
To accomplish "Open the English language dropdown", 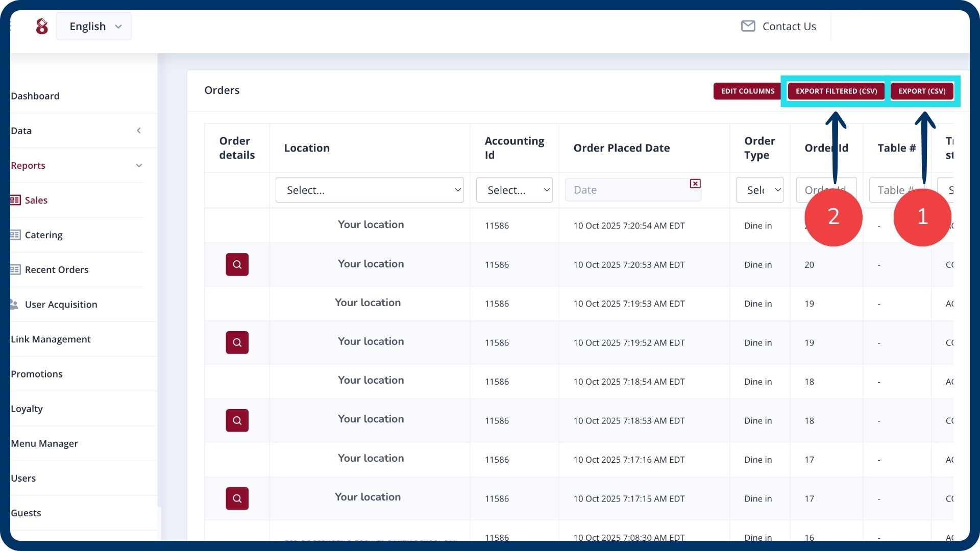I will tap(94, 27).
